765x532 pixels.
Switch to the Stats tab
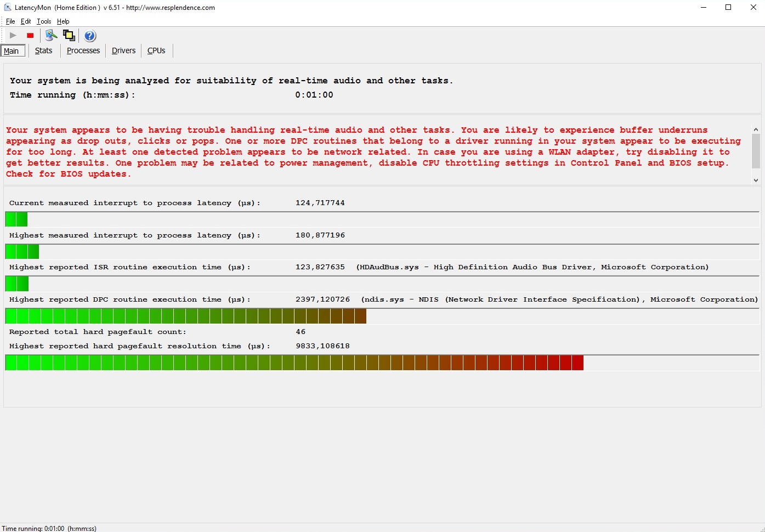(x=43, y=50)
